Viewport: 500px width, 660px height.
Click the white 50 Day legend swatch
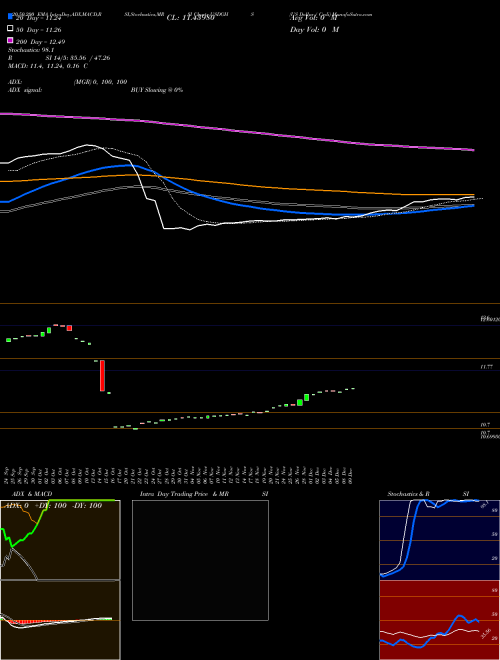(10, 29)
